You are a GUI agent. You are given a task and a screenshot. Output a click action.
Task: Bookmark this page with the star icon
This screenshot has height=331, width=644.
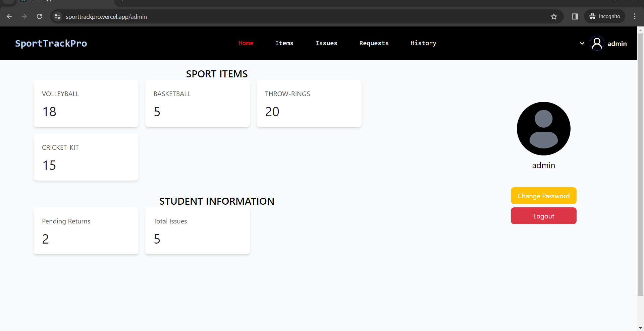pyautogui.click(x=554, y=16)
